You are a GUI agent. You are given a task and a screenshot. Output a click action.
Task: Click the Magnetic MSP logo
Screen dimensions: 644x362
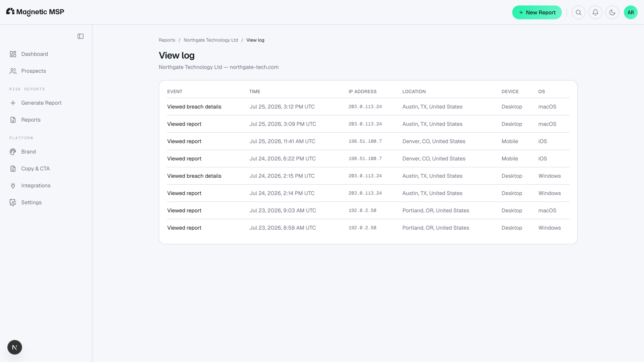pos(35,12)
